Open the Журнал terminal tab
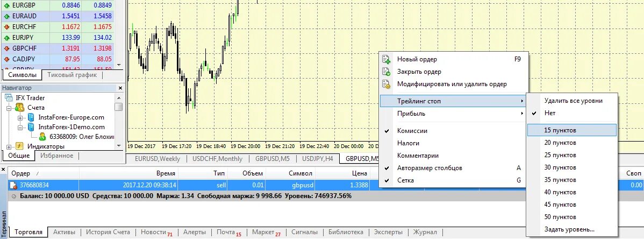644x239 pixels. pos(425,232)
